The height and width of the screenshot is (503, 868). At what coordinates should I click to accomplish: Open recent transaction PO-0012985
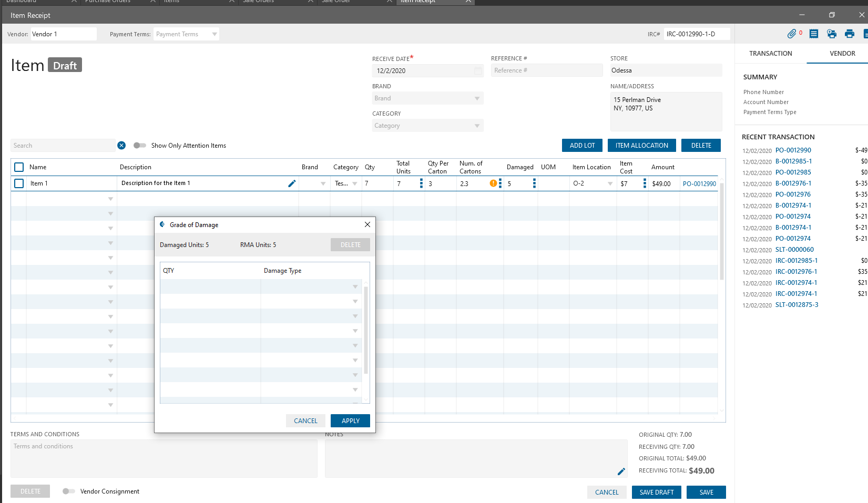[x=793, y=172]
